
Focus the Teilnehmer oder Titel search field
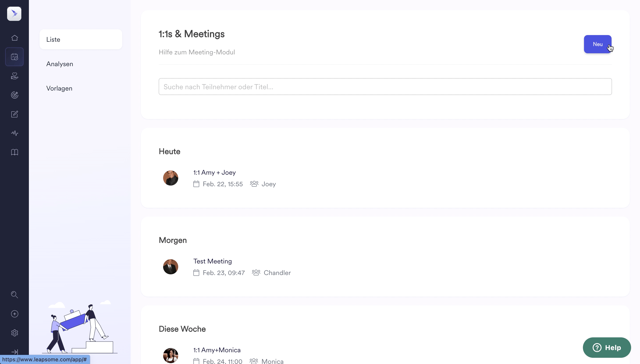click(385, 87)
